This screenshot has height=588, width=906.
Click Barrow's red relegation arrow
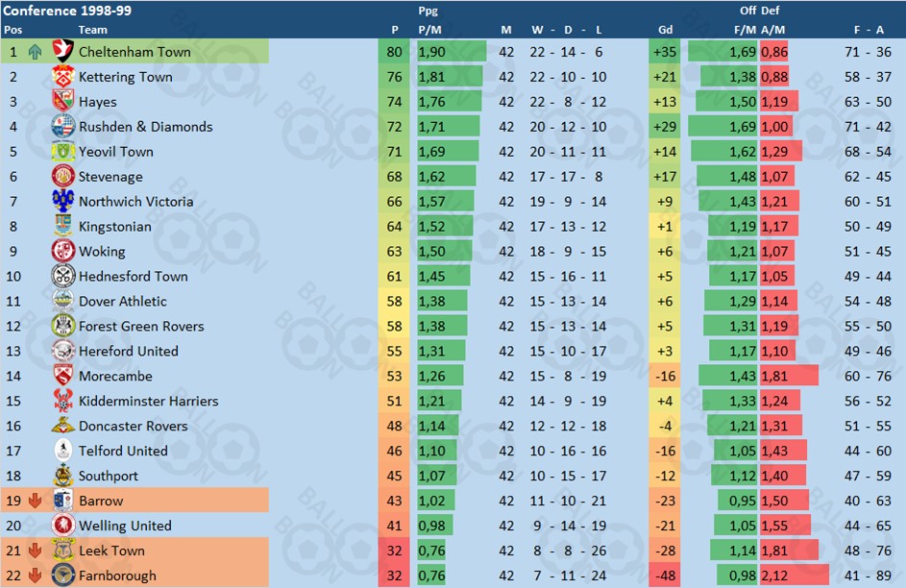point(36,502)
